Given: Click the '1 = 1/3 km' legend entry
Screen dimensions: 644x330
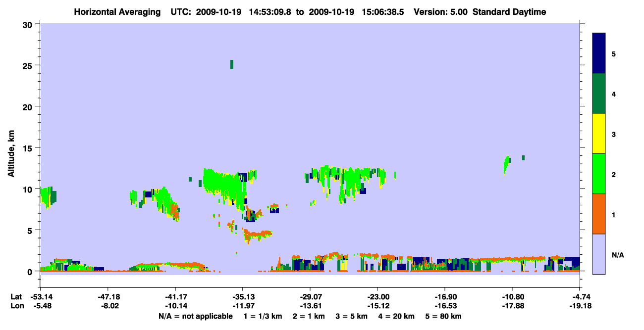Looking at the screenshot, I should coord(264,316).
